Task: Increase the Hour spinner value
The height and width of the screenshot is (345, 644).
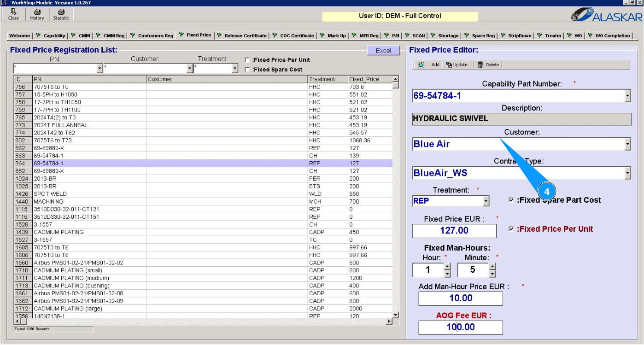Action: (447, 267)
